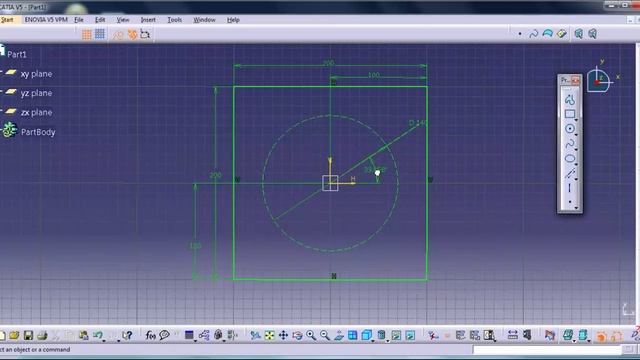Expand the Ellipse tool flyout arrow
640x360 pixels.
tap(576, 164)
